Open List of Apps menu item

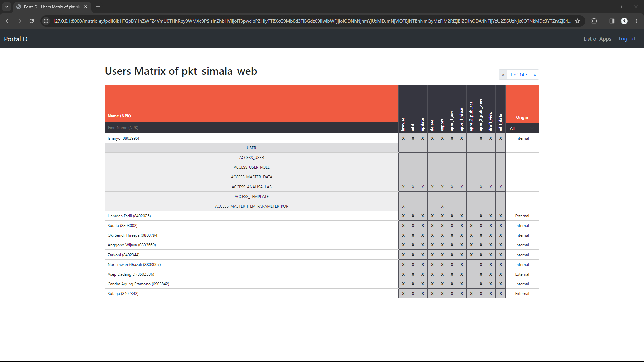coord(597,39)
